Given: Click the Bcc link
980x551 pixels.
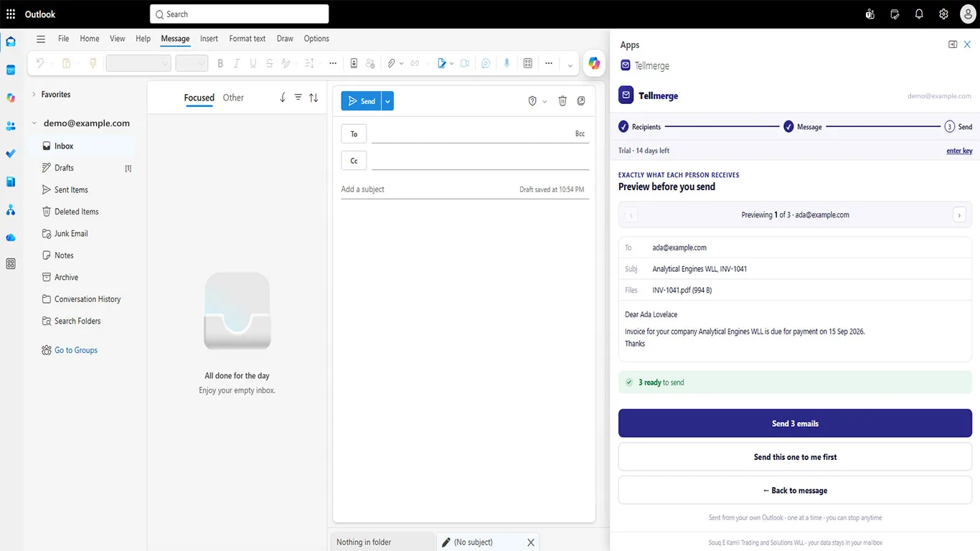Looking at the screenshot, I should tap(580, 134).
